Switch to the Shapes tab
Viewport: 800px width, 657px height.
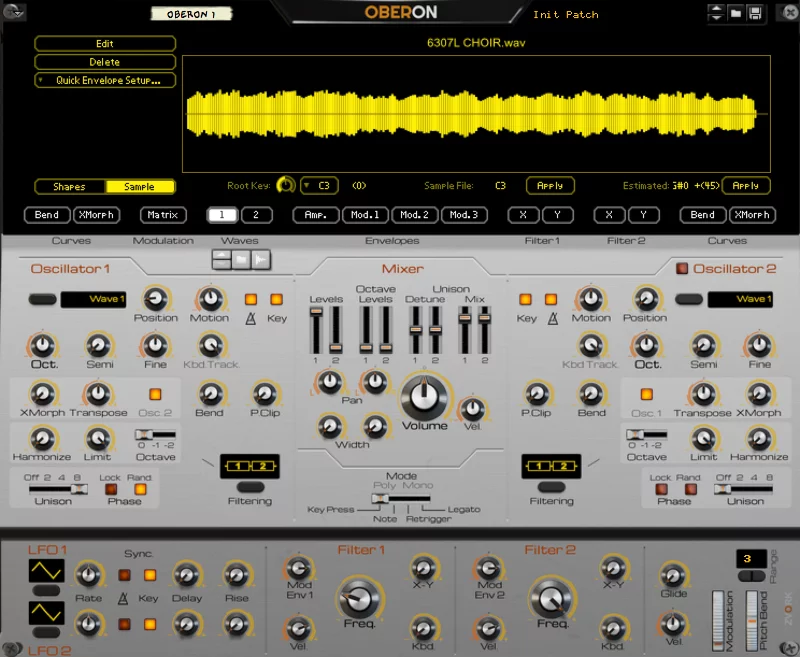[x=69, y=187]
